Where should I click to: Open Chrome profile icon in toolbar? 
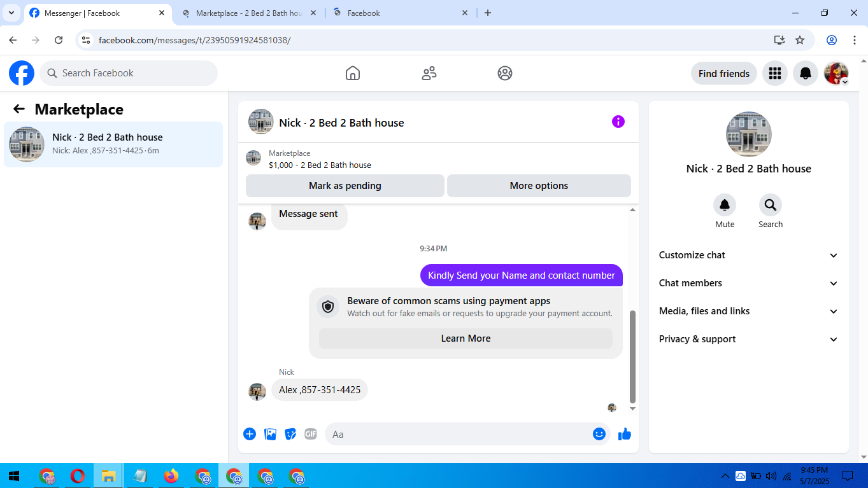tap(832, 39)
